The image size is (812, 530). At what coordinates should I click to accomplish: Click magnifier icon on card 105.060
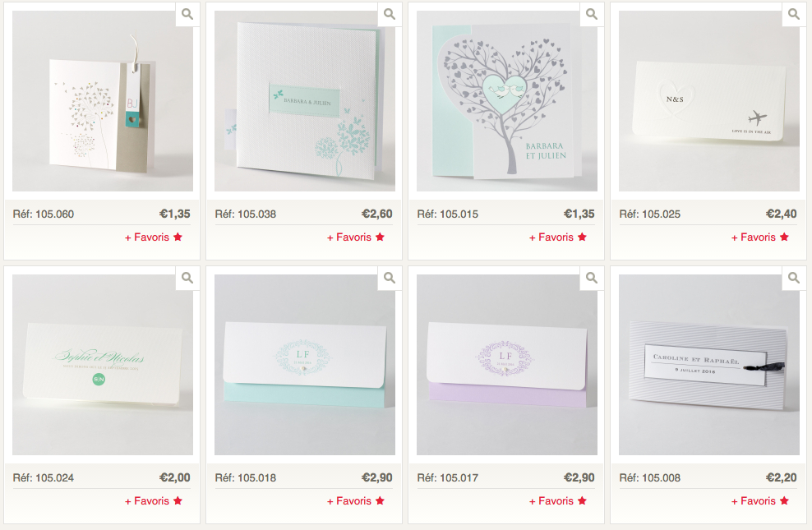(x=187, y=15)
